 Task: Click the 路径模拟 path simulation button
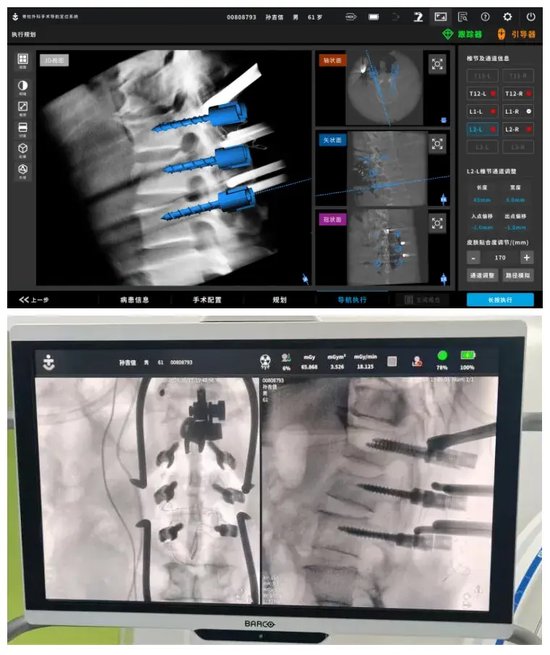pos(518,275)
